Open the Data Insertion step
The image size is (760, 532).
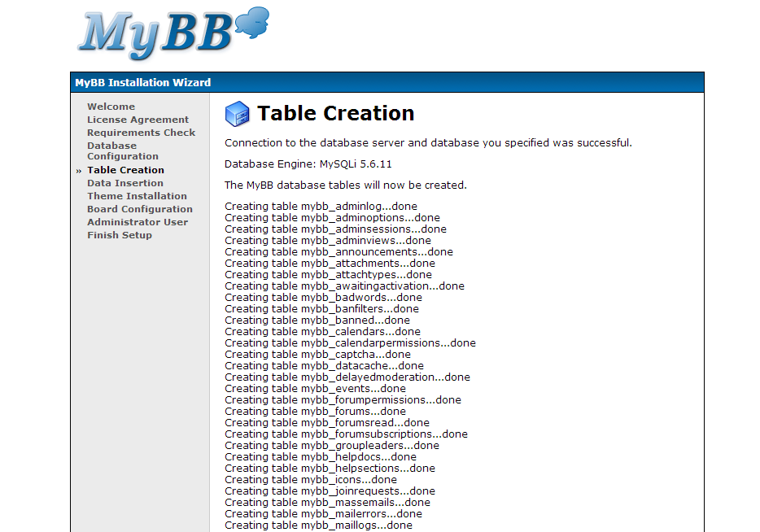pos(125,183)
